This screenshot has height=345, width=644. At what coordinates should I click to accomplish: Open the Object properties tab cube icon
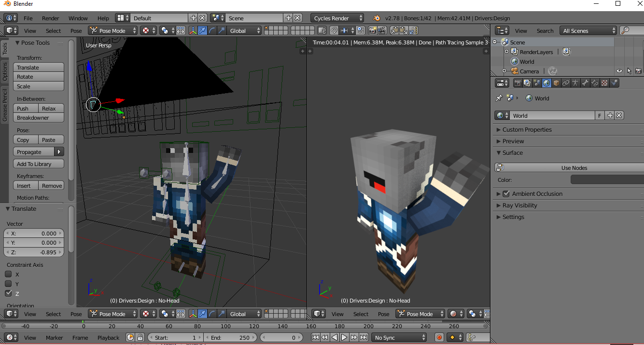[x=556, y=83]
